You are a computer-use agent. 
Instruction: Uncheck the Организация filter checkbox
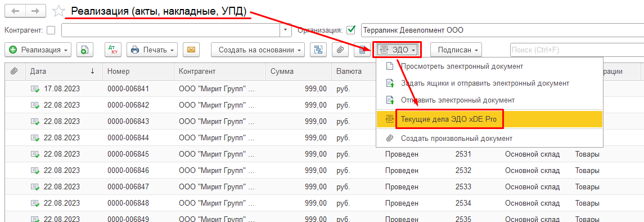click(x=351, y=30)
